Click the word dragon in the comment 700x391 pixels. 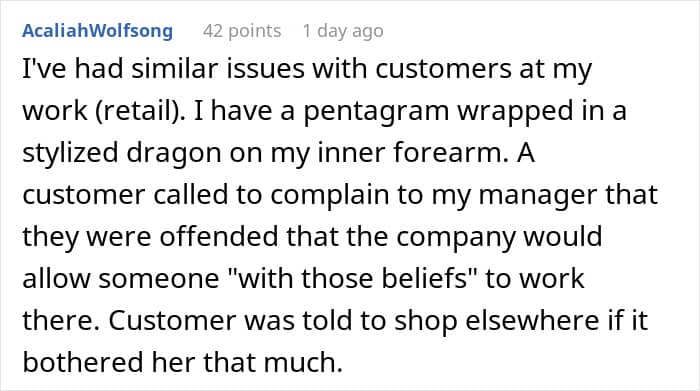coord(174,153)
